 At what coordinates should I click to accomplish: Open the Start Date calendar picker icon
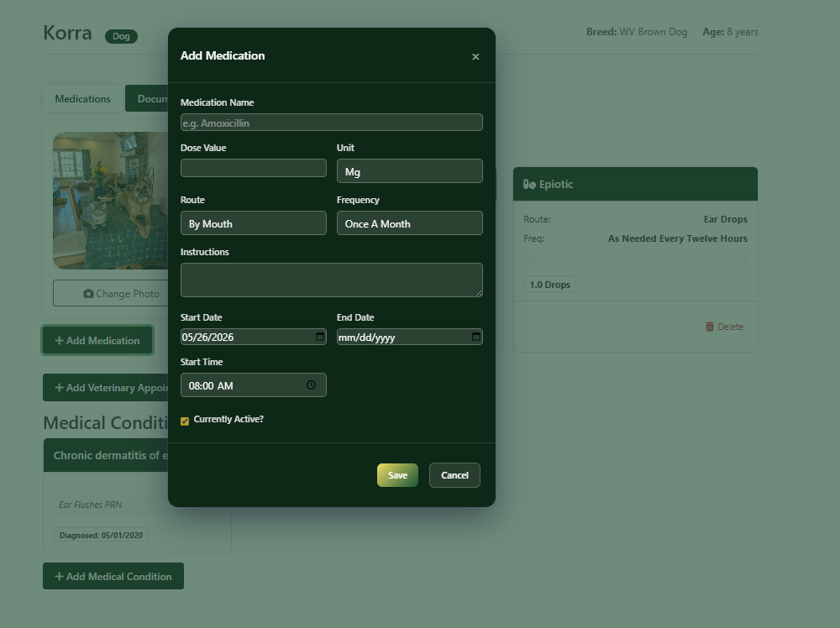pyautogui.click(x=320, y=336)
